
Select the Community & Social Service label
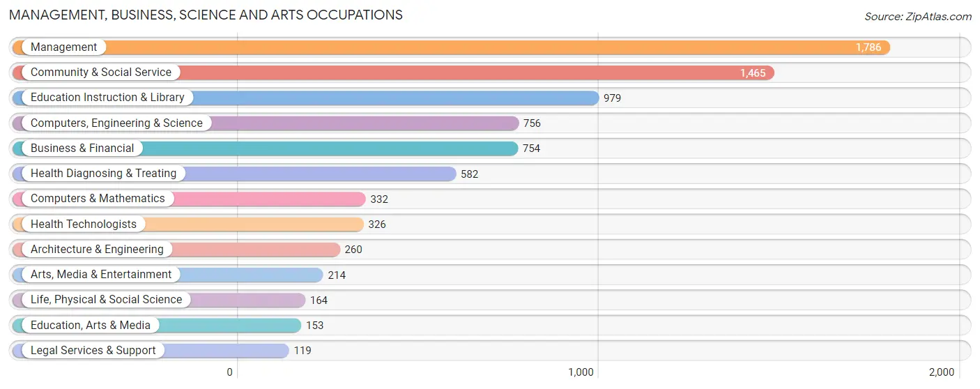[101, 73]
